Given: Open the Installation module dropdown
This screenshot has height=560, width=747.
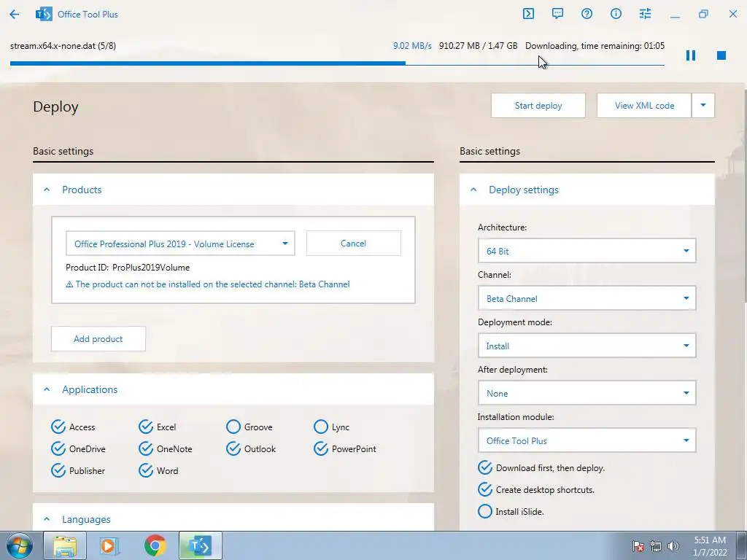Looking at the screenshot, I should 587,440.
